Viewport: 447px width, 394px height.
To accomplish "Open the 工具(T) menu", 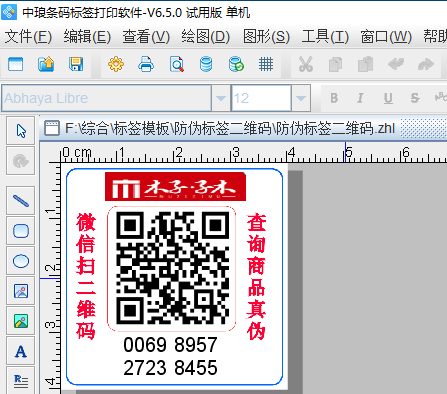I will [325, 36].
